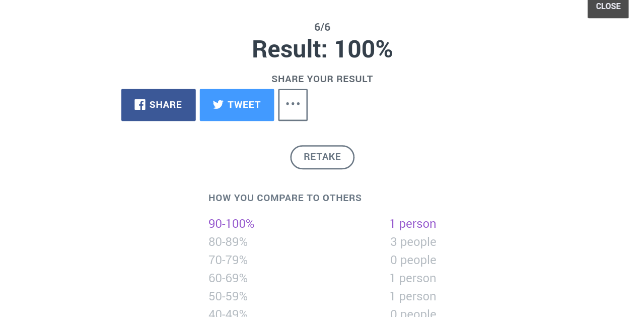The height and width of the screenshot is (317, 644).
Task: Click the 40-49% range label
Action: (x=228, y=313)
